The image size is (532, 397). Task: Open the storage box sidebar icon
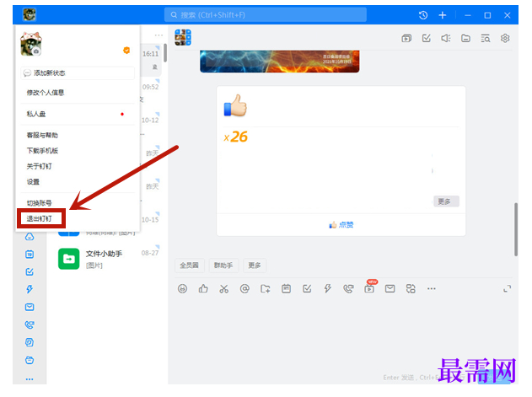pos(30,360)
